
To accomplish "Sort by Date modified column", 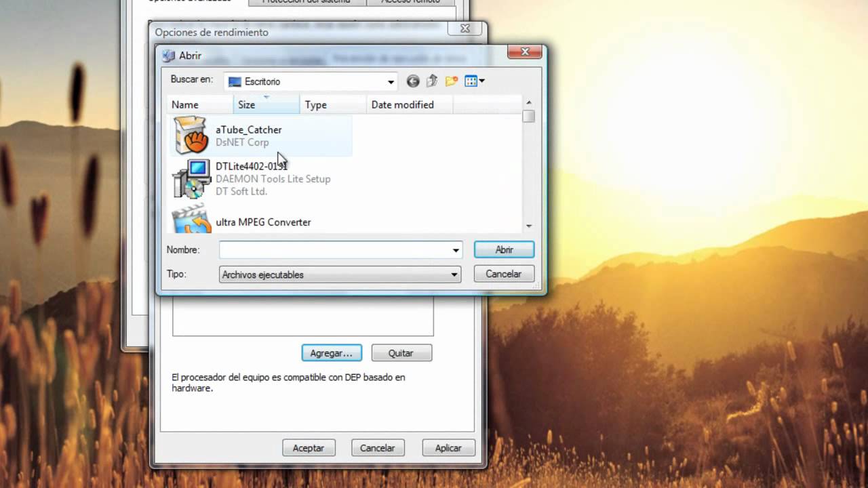I will pos(410,104).
